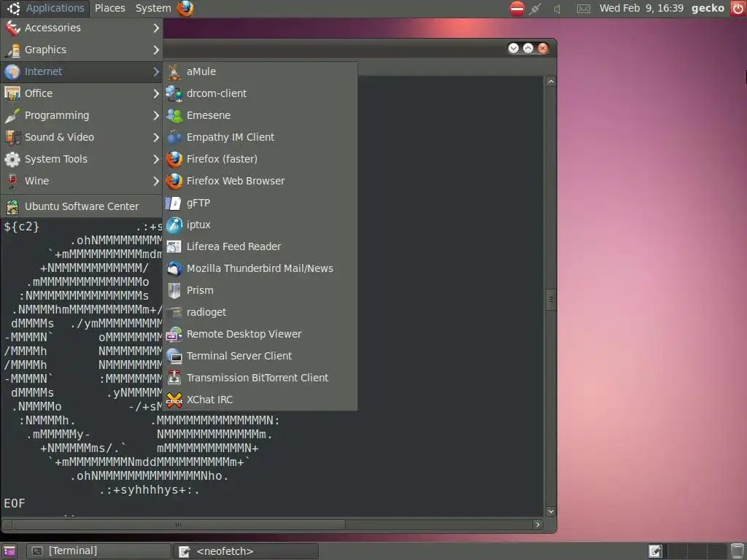Select the Accessories menu category
The image size is (747, 560).
click(x=82, y=28)
